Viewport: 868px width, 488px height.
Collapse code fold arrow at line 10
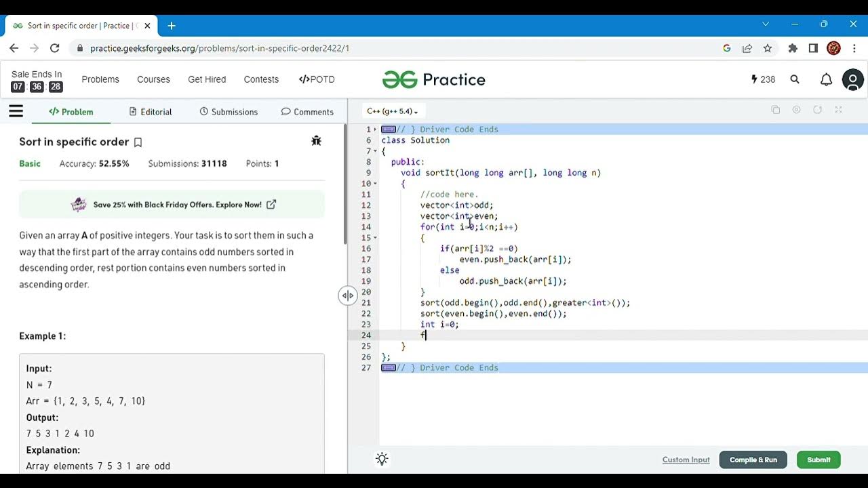(x=375, y=184)
